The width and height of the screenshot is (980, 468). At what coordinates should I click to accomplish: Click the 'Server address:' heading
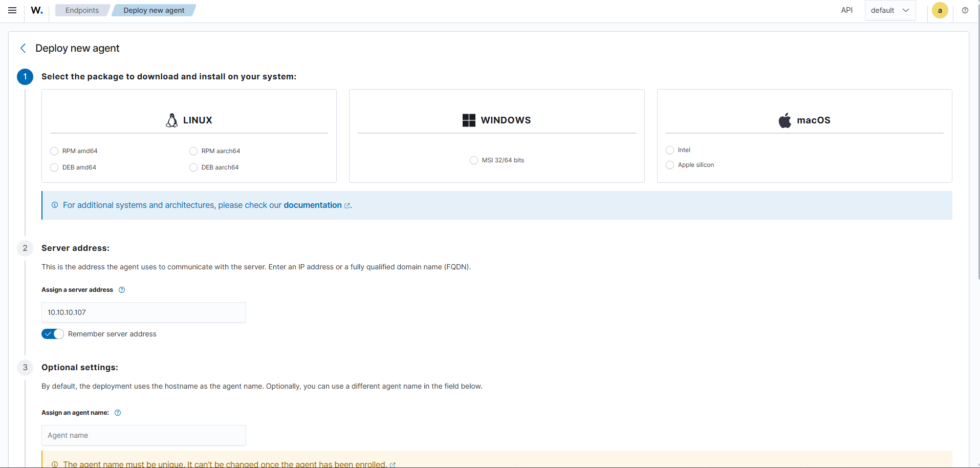[75, 248]
